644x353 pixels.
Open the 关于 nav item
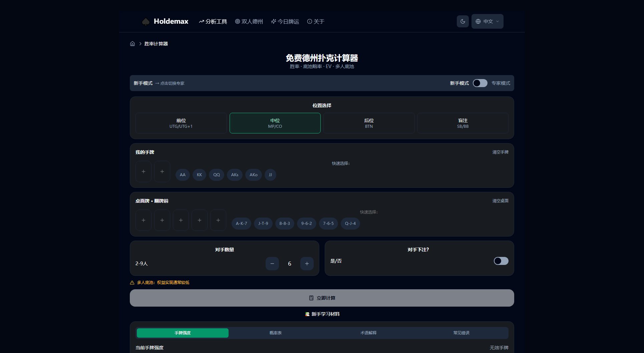(x=316, y=21)
